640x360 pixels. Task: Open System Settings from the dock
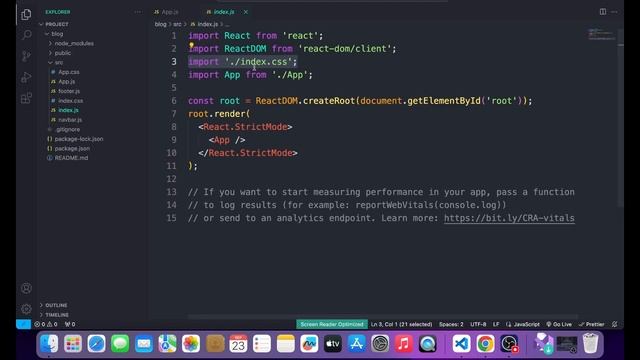pyautogui.click(x=380, y=344)
